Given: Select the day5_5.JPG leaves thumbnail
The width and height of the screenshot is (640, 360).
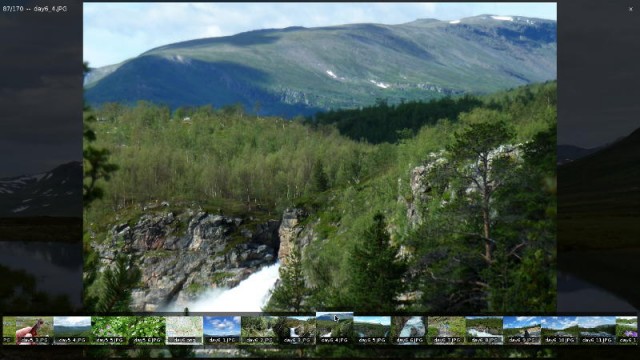Looking at the screenshot, I should (109, 331).
